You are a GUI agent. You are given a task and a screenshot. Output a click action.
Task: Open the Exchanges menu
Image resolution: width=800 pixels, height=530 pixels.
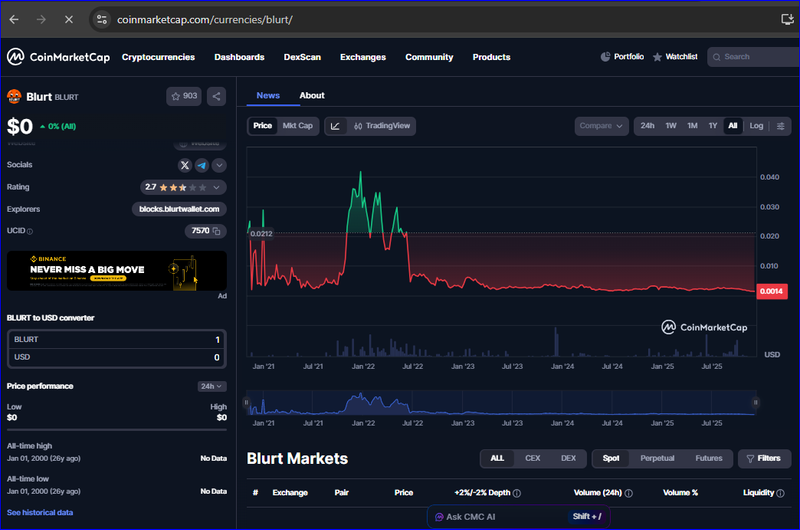[x=362, y=57]
